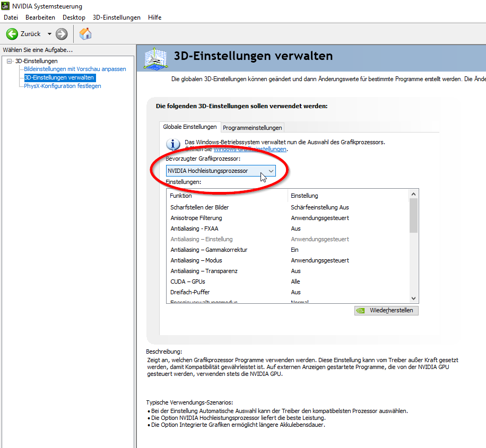Open the 3D-Einstellungen menu
This screenshot has height=448, width=486.
coord(117,17)
